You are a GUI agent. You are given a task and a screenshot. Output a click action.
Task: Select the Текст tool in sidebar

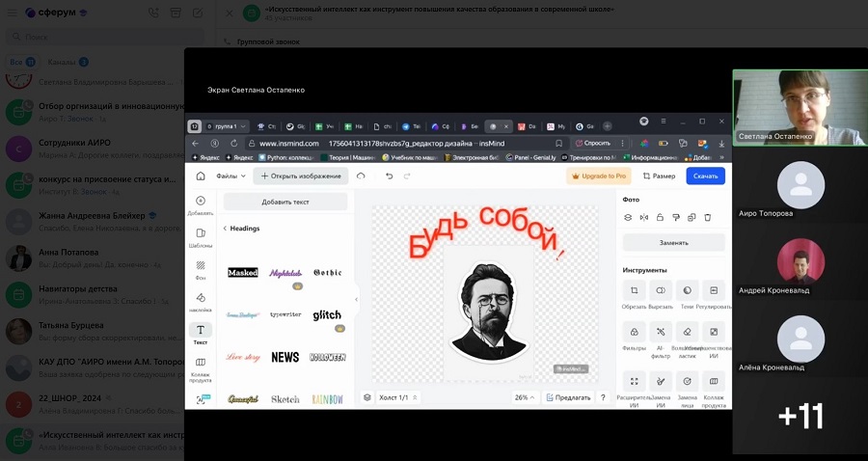tap(201, 335)
